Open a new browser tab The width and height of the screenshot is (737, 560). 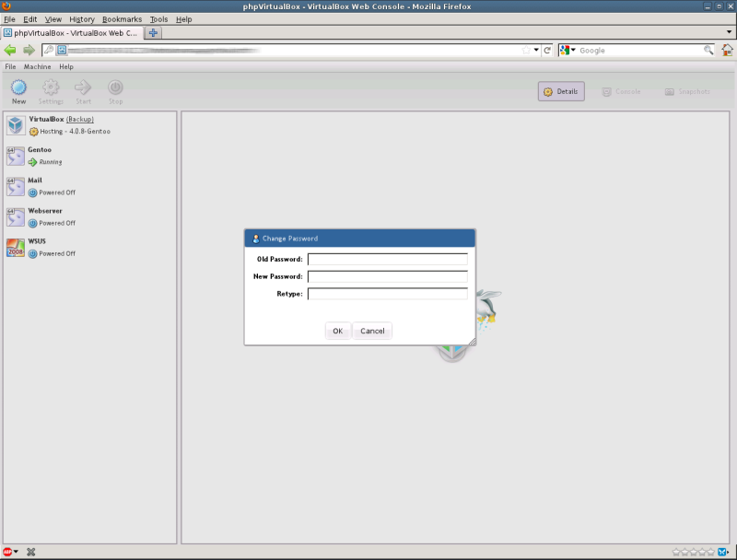pyautogui.click(x=153, y=33)
